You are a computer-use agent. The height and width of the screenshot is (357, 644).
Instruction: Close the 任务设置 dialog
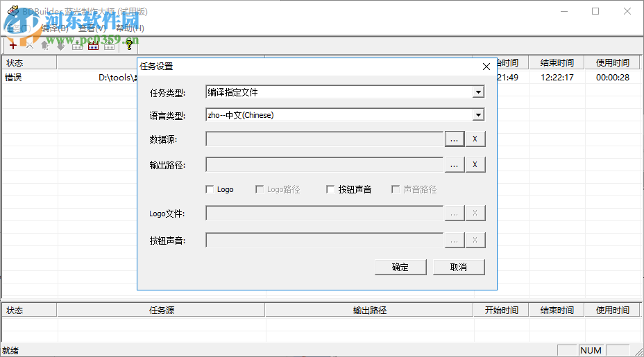click(x=486, y=67)
